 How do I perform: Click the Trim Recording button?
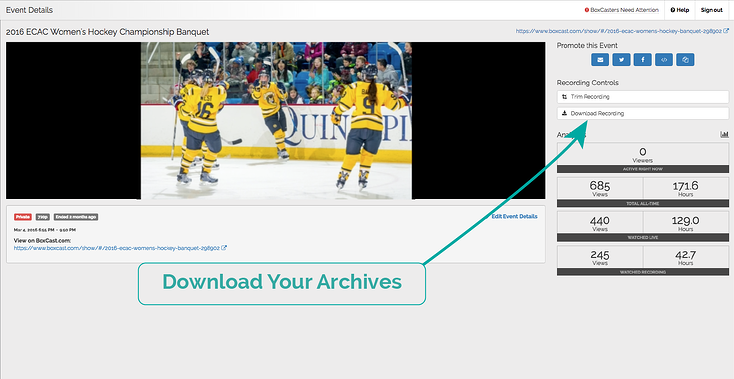click(643, 97)
